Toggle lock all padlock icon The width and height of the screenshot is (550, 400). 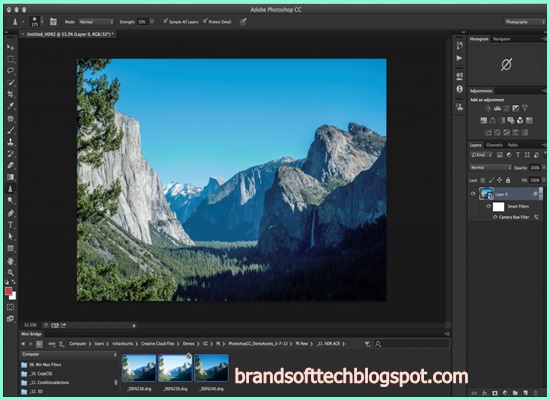(508, 180)
